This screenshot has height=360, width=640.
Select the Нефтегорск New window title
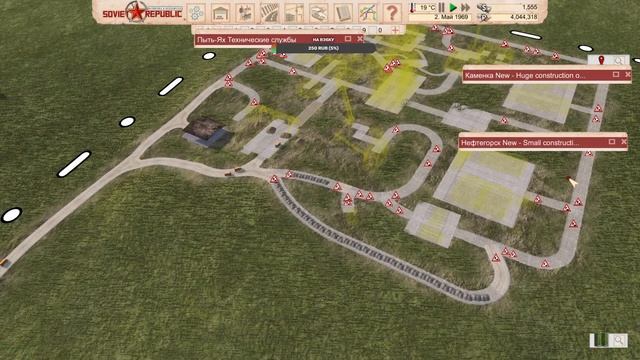click(x=520, y=143)
